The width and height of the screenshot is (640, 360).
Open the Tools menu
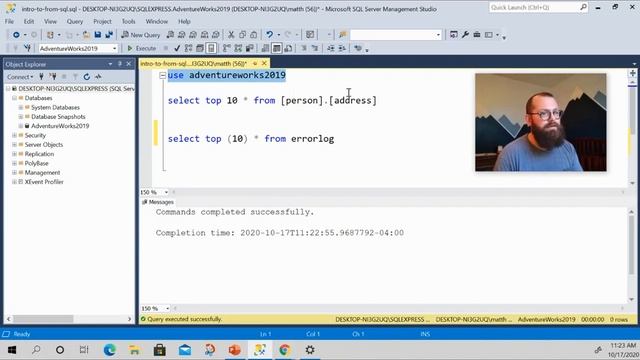(x=129, y=21)
